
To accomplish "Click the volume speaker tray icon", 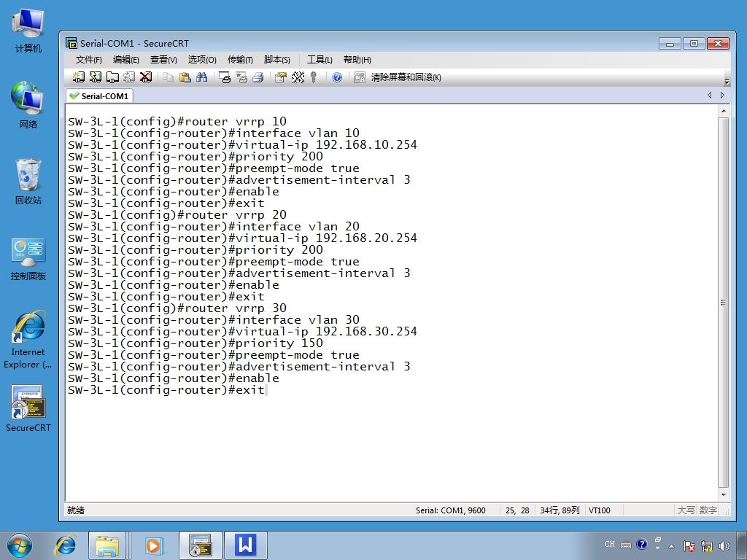I will click(x=724, y=546).
